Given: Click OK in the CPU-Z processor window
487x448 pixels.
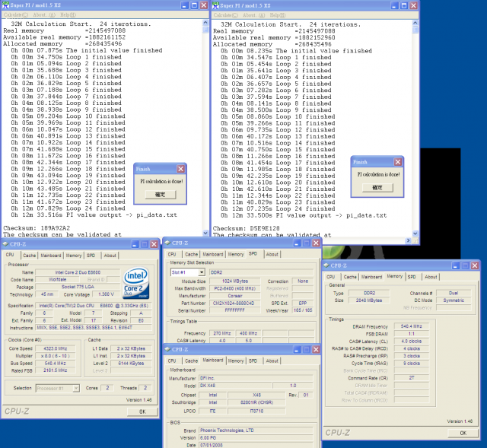Looking at the screenshot, I should [142, 411].
